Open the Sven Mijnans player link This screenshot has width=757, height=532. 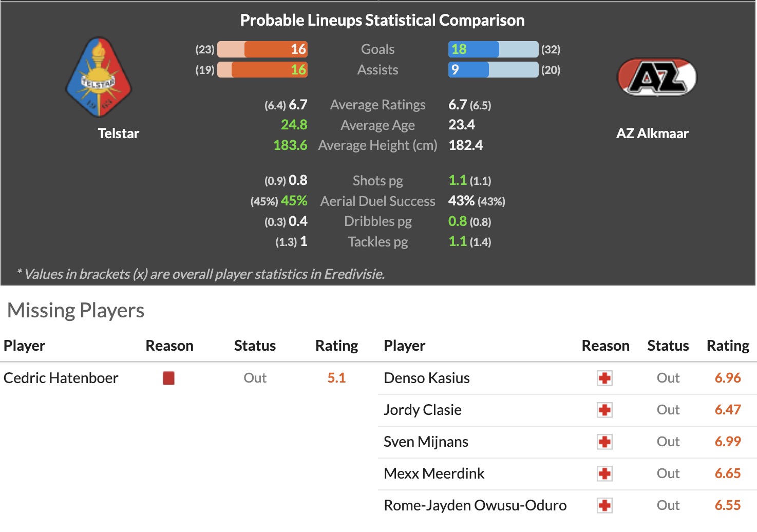[426, 442]
